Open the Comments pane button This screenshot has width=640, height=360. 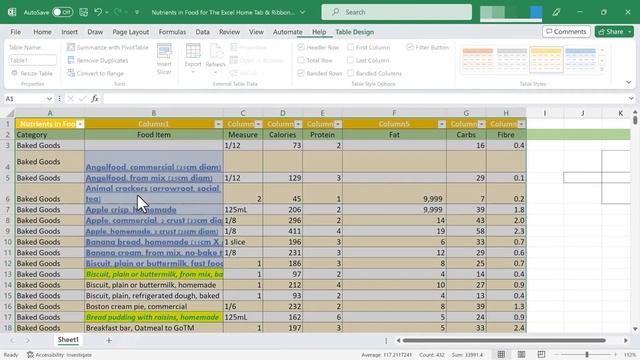(x=566, y=31)
